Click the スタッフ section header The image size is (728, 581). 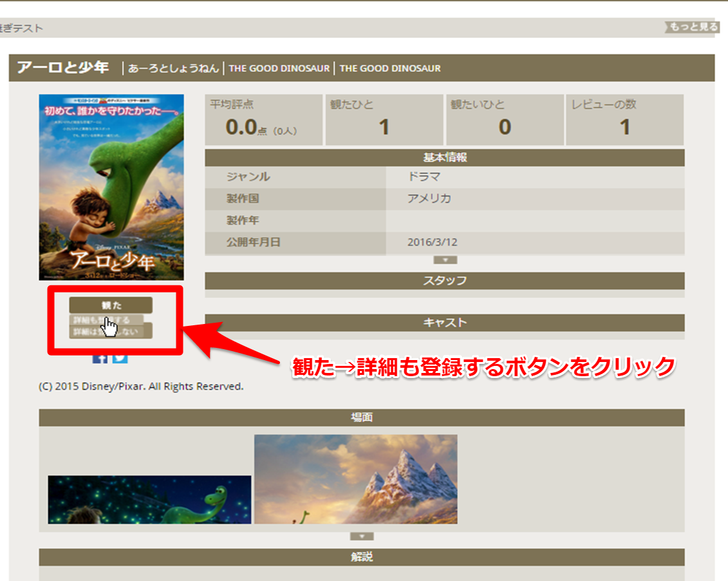[444, 281]
